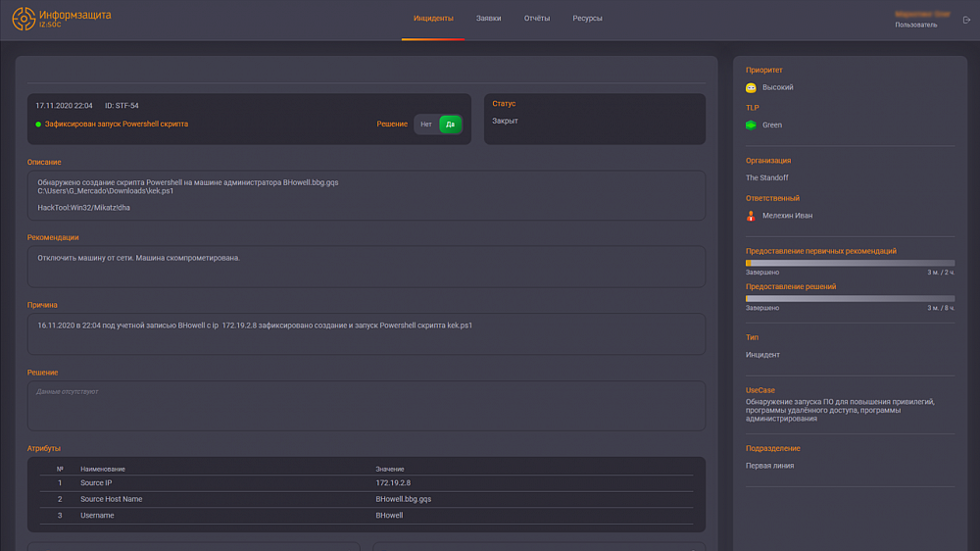980x551 pixels.
Task: Select the Username attribute row
Action: (367, 516)
